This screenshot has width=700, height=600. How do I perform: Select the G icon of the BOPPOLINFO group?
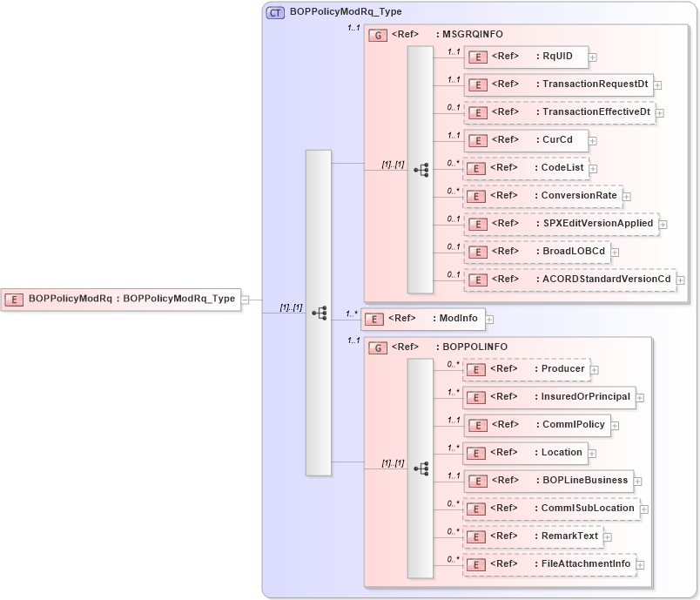[378, 347]
